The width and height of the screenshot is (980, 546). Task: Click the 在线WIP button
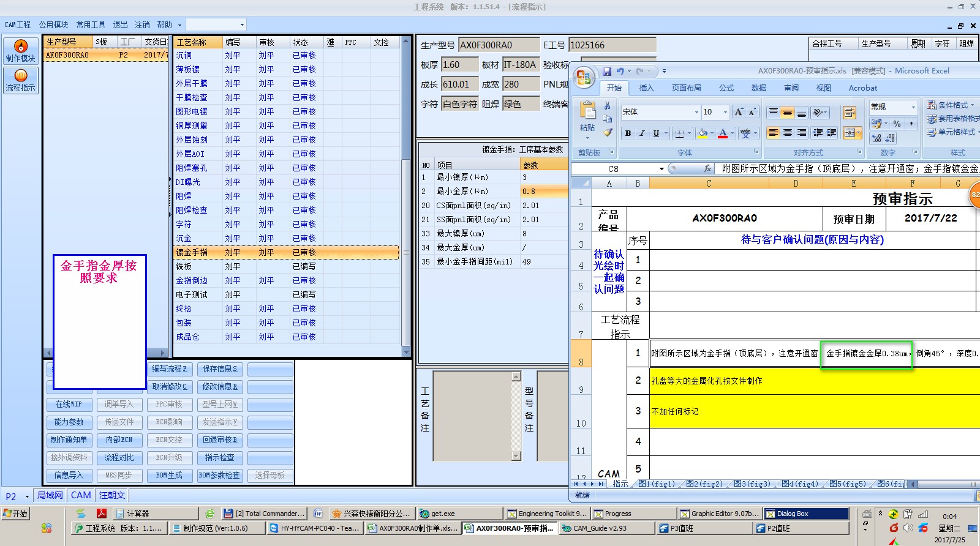(x=69, y=405)
